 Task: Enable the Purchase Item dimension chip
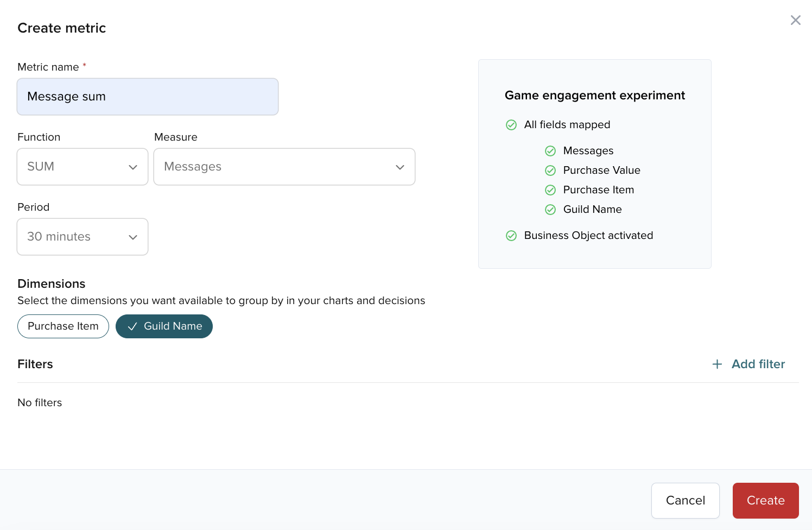(x=63, y=326)
